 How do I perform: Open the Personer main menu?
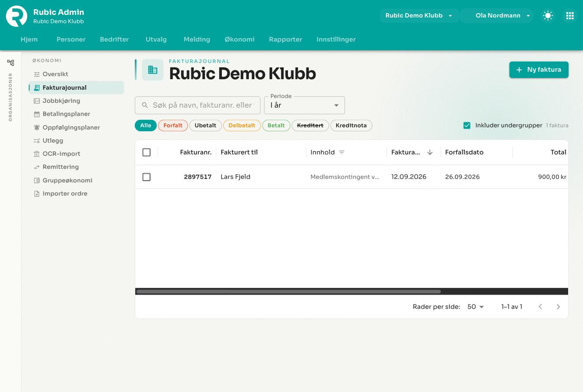point(71,39)
